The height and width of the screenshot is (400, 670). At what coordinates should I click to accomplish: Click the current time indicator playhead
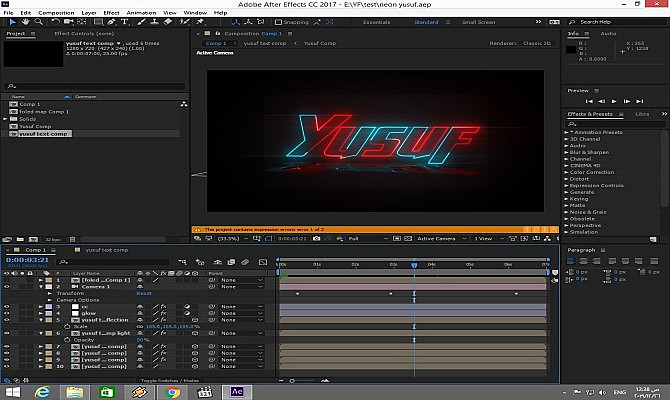point(414,265)
